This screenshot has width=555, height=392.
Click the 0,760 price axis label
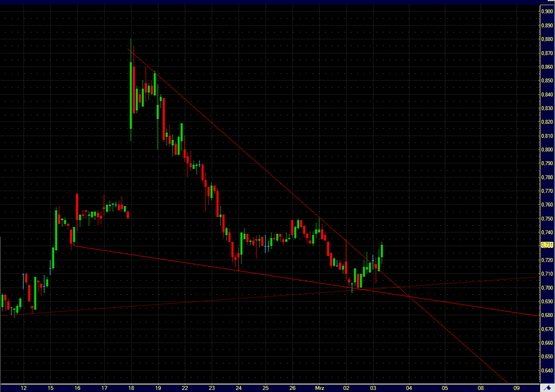point(547,205)
